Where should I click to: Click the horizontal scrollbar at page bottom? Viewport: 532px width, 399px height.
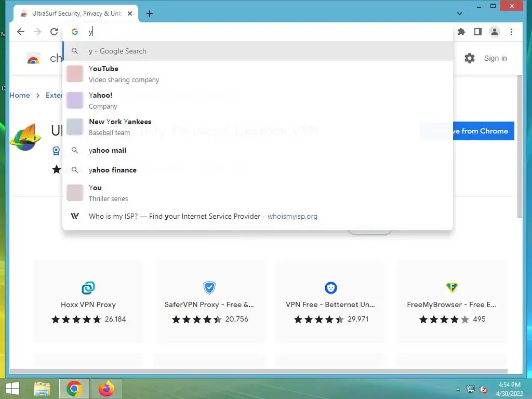point(259,371)
